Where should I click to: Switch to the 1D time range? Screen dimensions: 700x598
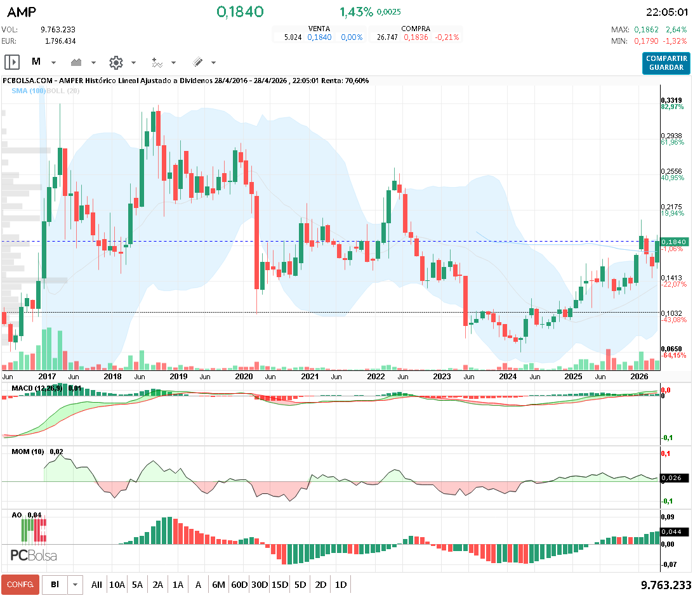point(341,585)
